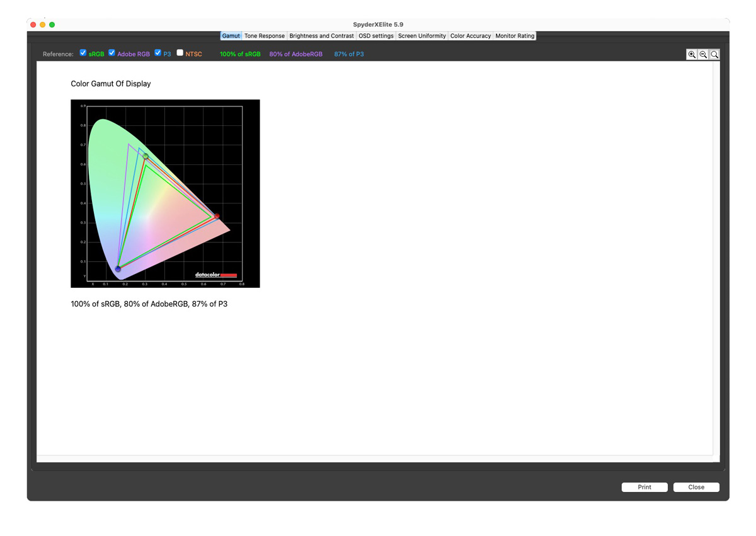This screenshot has width=756, height=536.
Task: Click the blue primary marker on gamut chart
Action: point(118,269)
